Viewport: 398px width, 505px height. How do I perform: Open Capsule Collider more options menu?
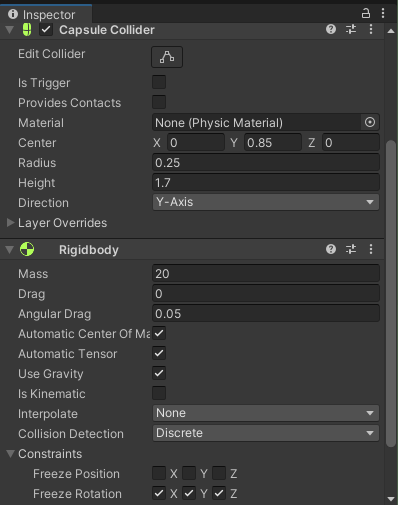click(371, 29)
